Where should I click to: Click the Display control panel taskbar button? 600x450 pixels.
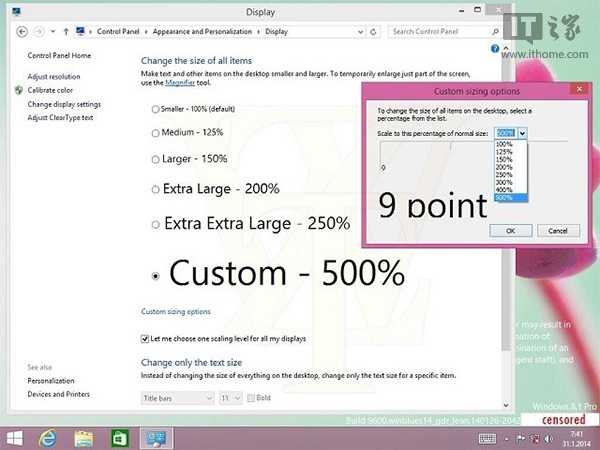pyautogui.click(x=156, y=439)
